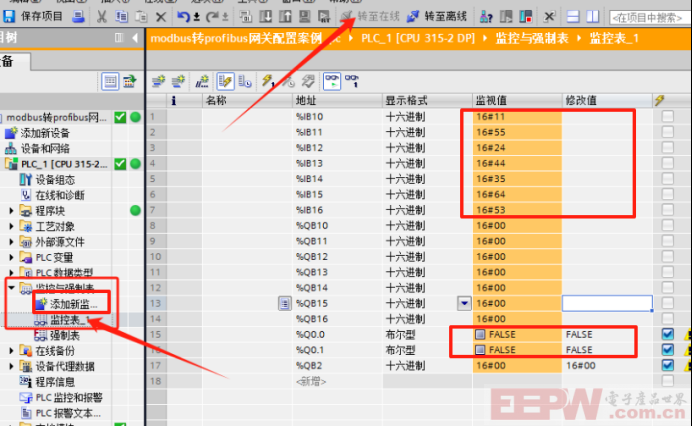Click the copy icon in main toolbar
The image size is (692, 426).
click(121, 17)
